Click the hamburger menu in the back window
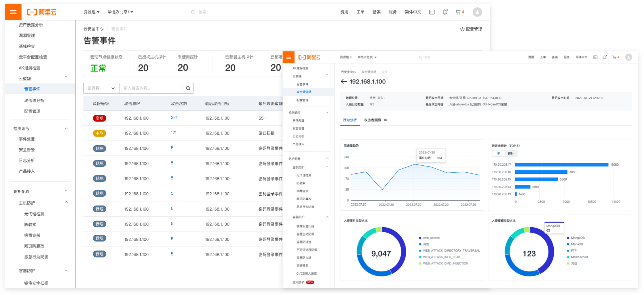Screen dimensions: 644x295 pyautogui.click(x=13, y=12)
